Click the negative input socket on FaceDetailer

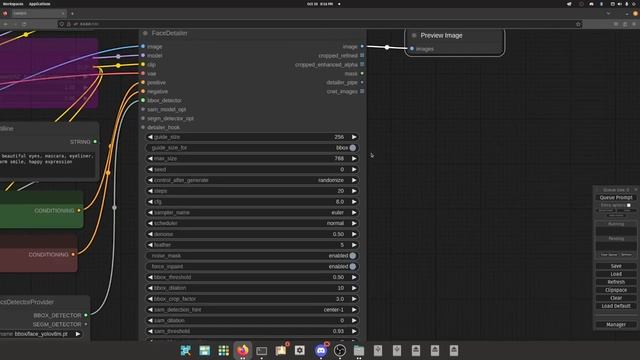tap(143, 91)
